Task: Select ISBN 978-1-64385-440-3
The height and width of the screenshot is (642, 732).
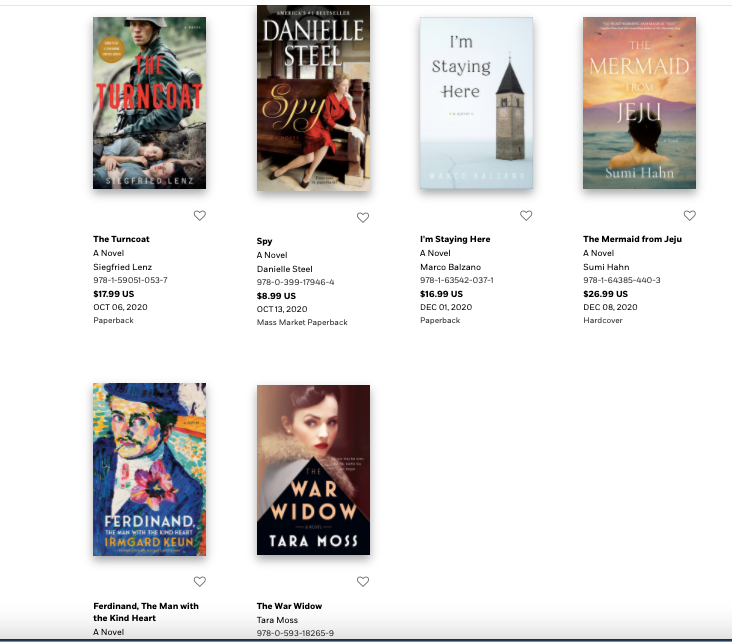Action: tap(622, 280)
